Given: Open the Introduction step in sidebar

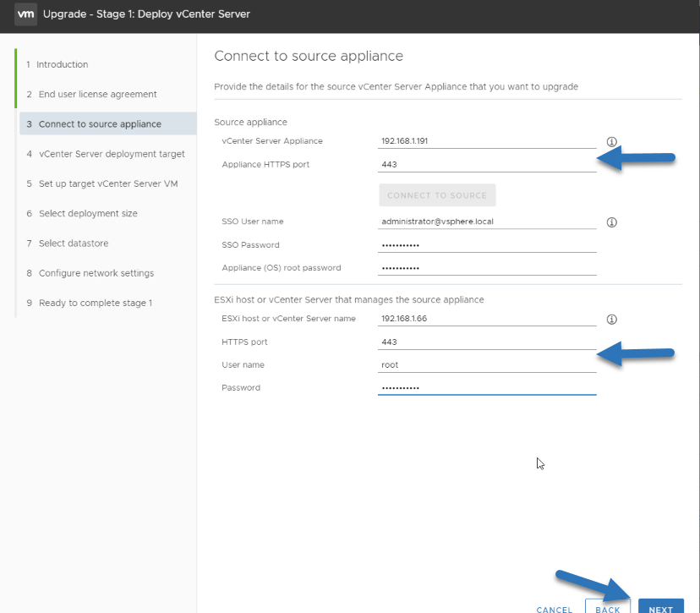Looking at the screenshot, I should point(62,64).
